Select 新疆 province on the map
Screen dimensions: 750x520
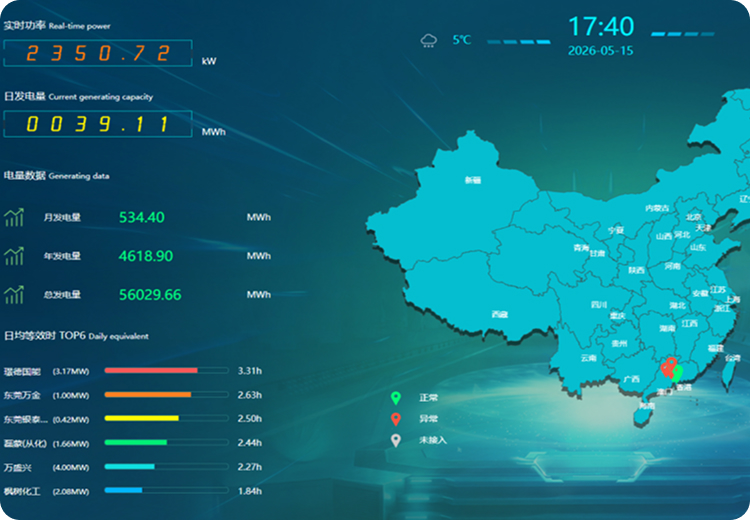(x=473, y=180)
